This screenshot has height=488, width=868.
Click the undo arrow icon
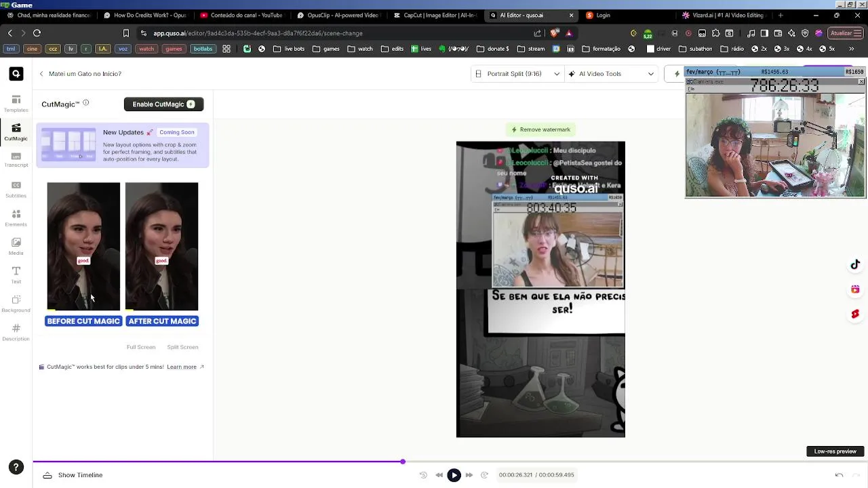tap(839, 475)
